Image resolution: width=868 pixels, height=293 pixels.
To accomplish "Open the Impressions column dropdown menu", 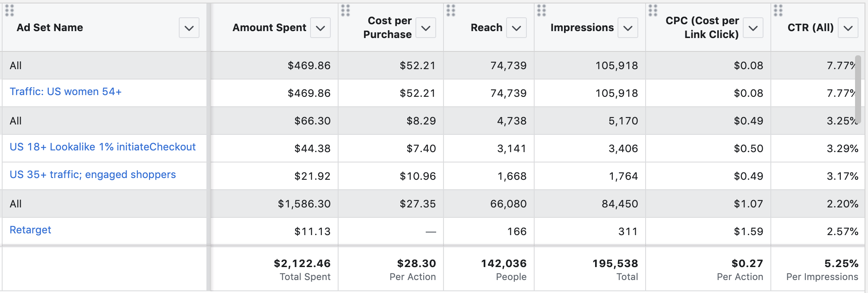I will click(x=627, y=28).
